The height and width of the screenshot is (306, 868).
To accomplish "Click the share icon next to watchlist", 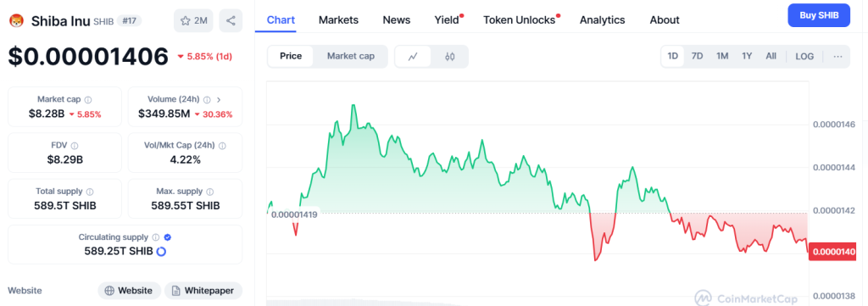I will [231, 21].
